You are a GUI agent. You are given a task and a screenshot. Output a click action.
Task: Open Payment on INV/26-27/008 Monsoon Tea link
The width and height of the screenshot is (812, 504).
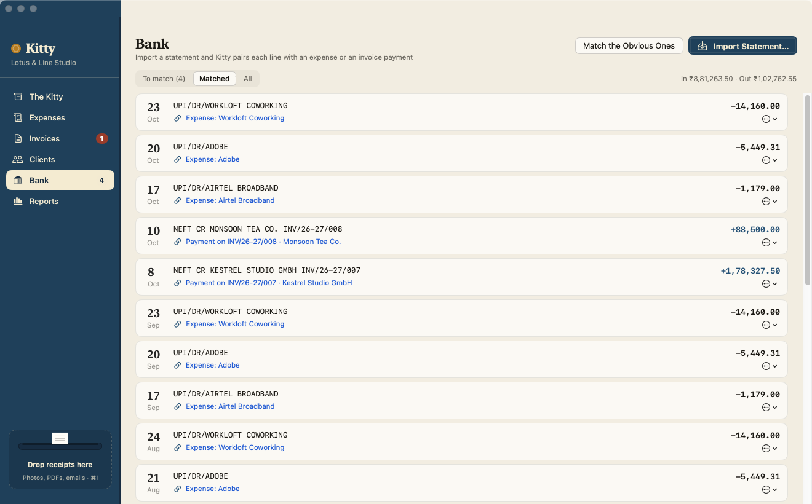pos(263,242)
